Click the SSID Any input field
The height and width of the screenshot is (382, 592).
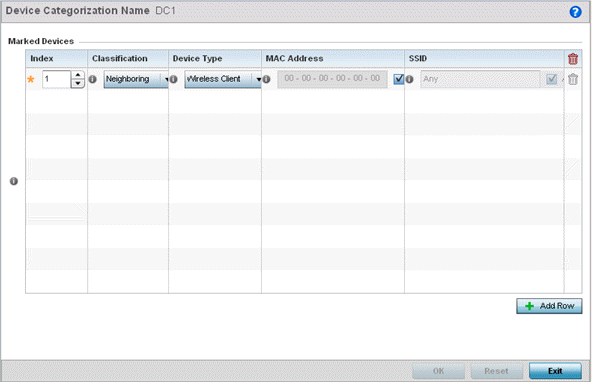pyautogui.click(x=480, y=79)
